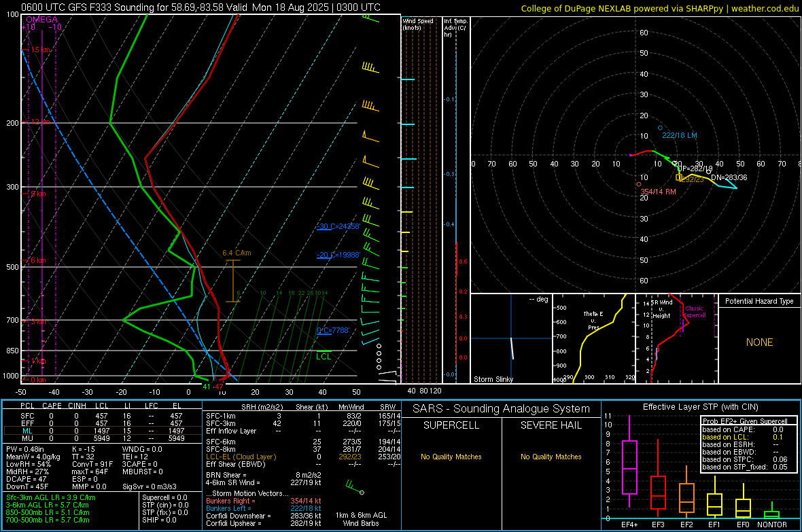
Task: Click the Wind Speed (knots) panel header
Action: click(418, 24)
